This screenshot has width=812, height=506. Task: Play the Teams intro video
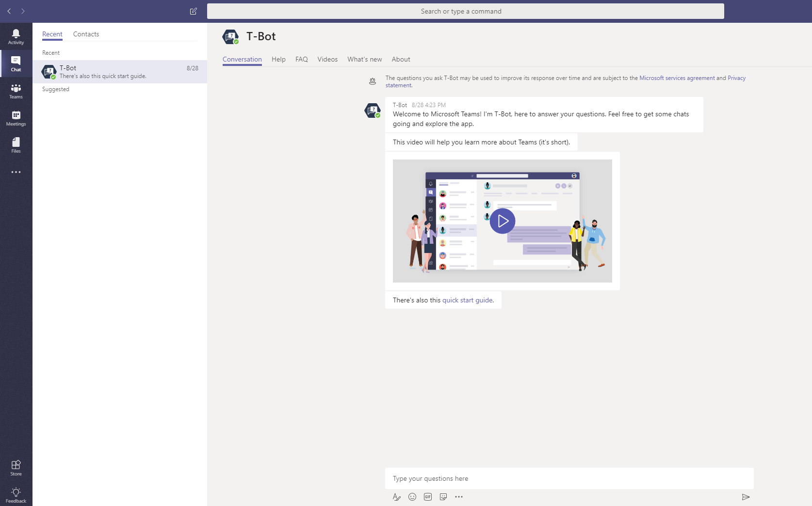(502, 221)
